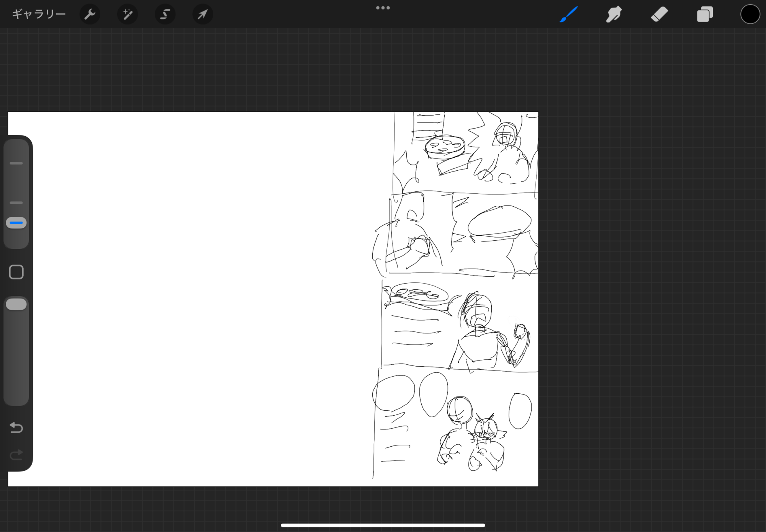Select the Smudge finger tool
Screen dimensions: 766x532
[614, 15]
